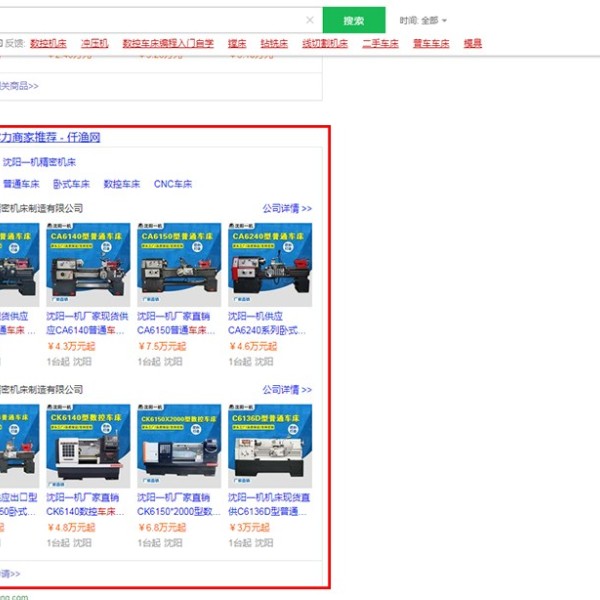Open the 模具 related search link
Image resolution: width=600 pixels, height=600 pixels.
coord(473,43)
